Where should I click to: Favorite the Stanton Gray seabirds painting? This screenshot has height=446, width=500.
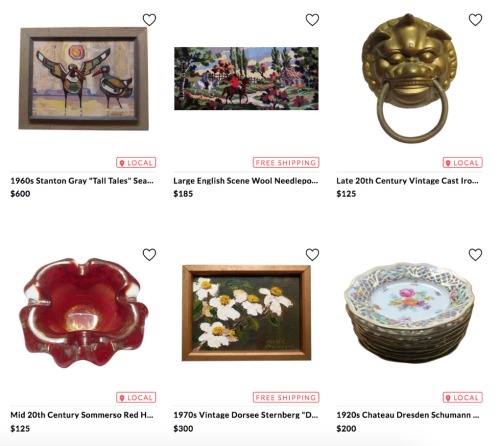149,20
